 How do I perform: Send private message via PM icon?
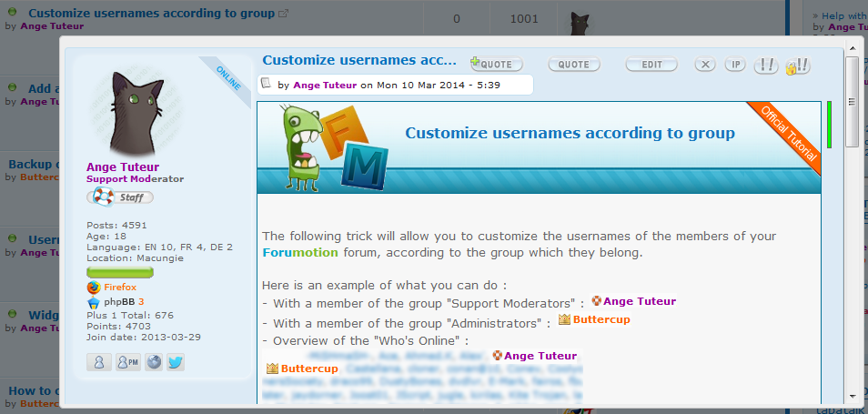128,362
